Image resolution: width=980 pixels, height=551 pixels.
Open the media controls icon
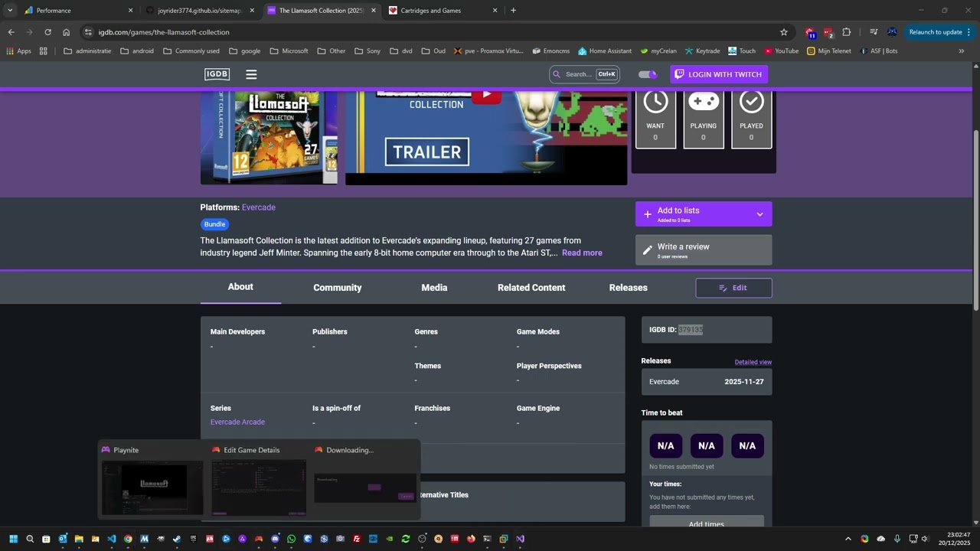(x=874, y=32)
